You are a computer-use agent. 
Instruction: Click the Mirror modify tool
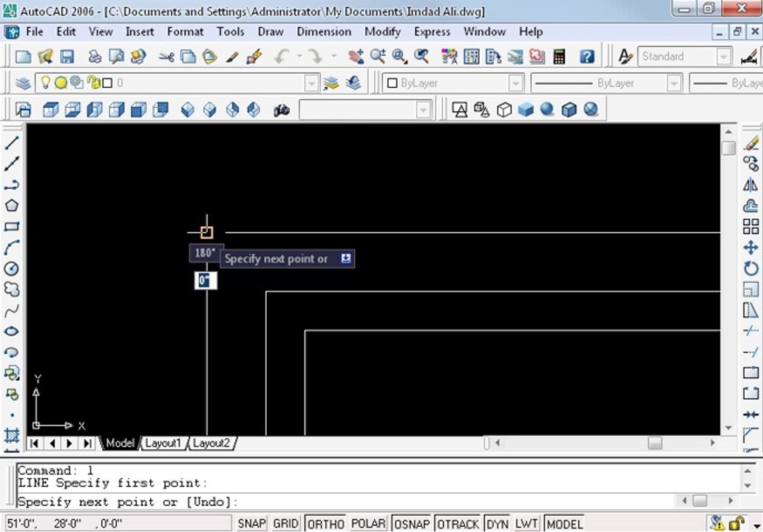tap(751, 185)
